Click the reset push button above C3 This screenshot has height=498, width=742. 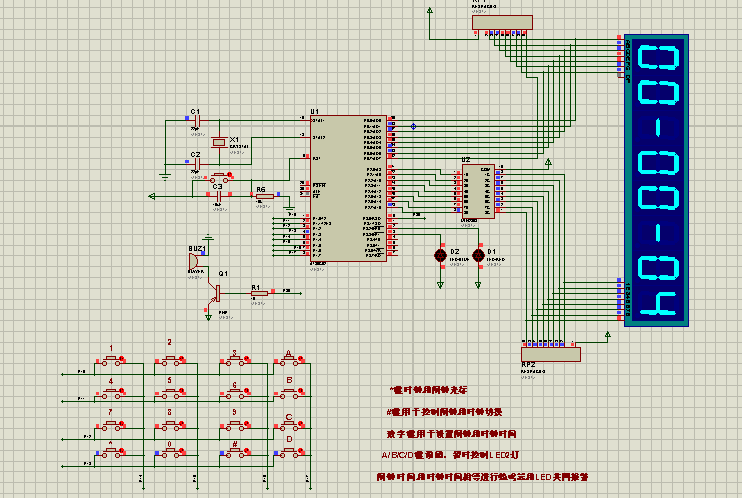click(x=220, y=178)
